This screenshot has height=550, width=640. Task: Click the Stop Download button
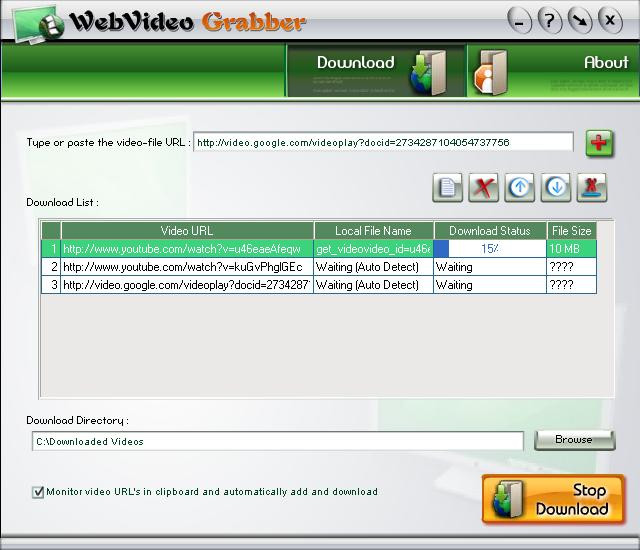click(553, 499)
